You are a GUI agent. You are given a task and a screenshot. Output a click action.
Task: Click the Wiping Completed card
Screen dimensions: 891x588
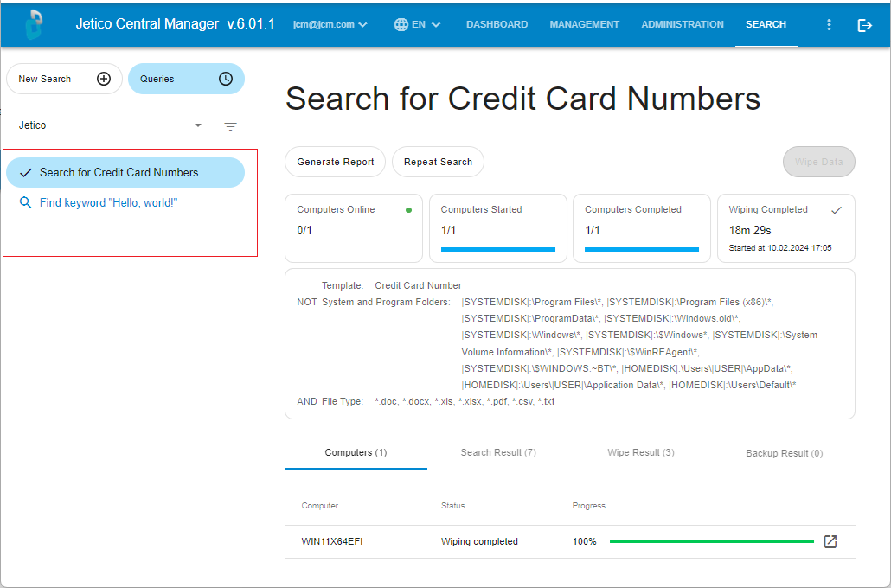click(786, 228)
